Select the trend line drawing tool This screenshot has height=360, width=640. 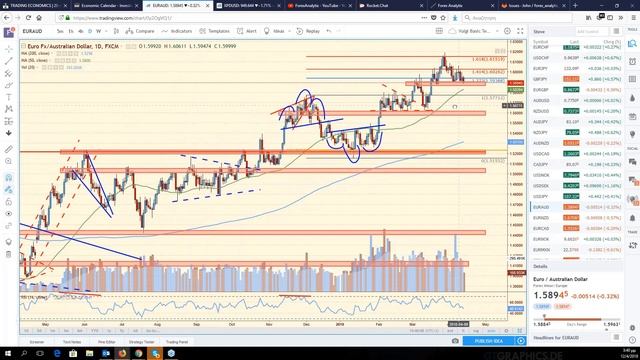click(9, 61)
